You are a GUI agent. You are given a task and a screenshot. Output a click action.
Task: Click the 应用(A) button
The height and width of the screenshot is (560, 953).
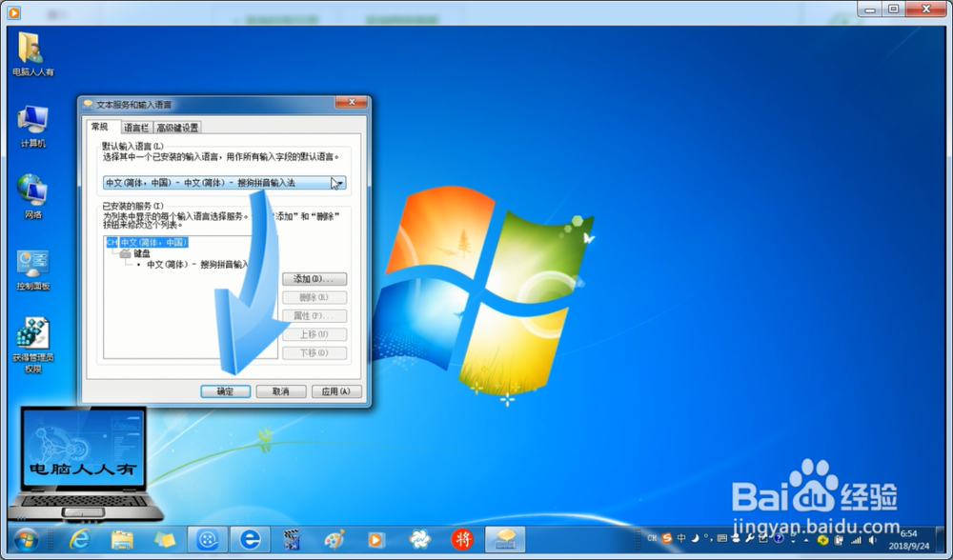336,391
